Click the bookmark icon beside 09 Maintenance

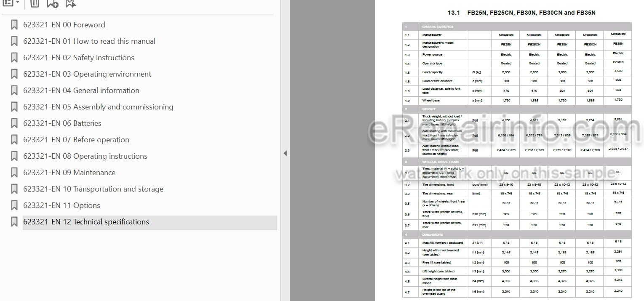(x=14, y=173)
